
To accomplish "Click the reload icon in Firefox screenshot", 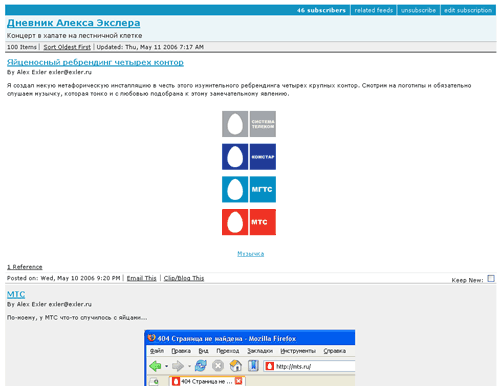I will point(201,366).
